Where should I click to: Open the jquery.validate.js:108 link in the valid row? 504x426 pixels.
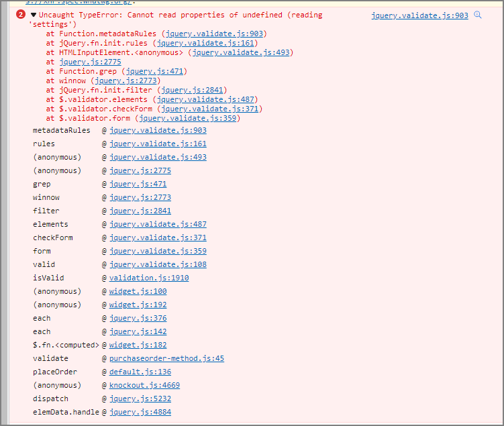point(158,264)
